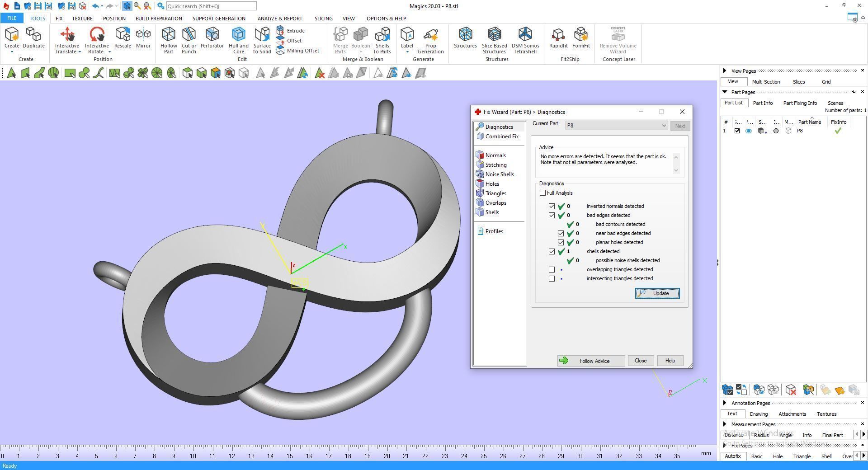Open DSM Somos TetraShell
868x470 pixels.
tap(525, 40)
